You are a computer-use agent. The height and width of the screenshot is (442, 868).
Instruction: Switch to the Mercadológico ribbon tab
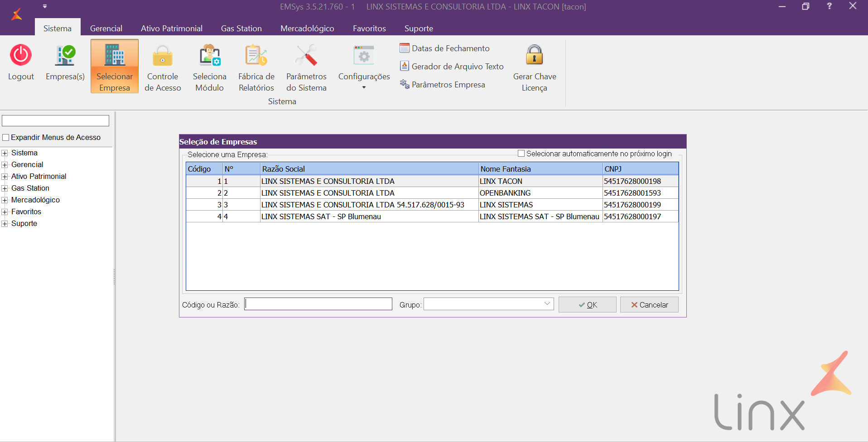coord(307,29)
